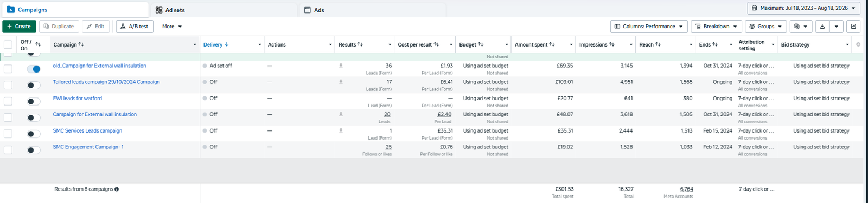Click the flask icon on A/B test
The image size is (868, 203).
pos(123,26)
